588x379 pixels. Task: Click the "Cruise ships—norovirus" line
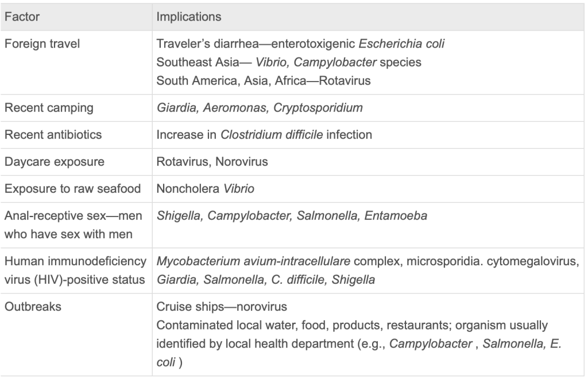tap(222, 307)
